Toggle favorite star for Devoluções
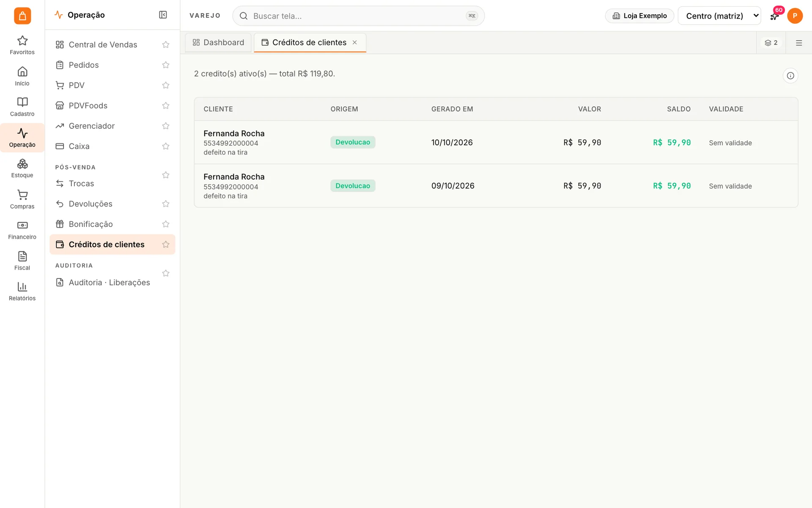The height and width of the screenshot is (508, 812). click(166, 204)
